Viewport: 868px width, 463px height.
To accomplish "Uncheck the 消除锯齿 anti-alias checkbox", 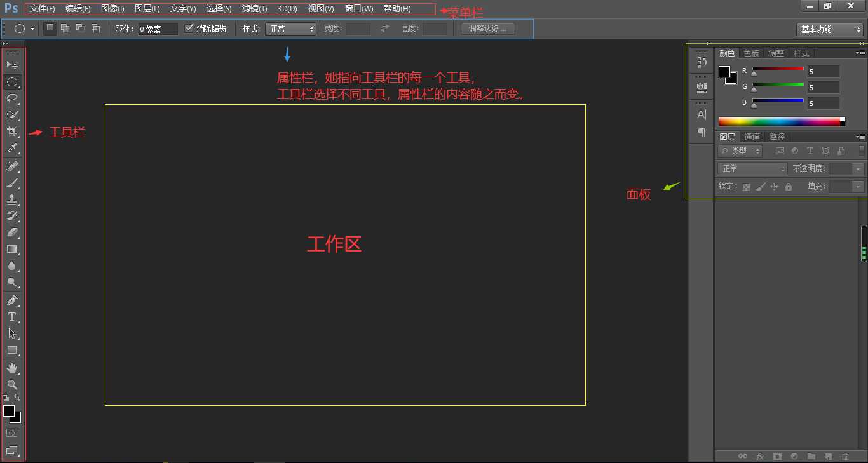I will point(189,29).
